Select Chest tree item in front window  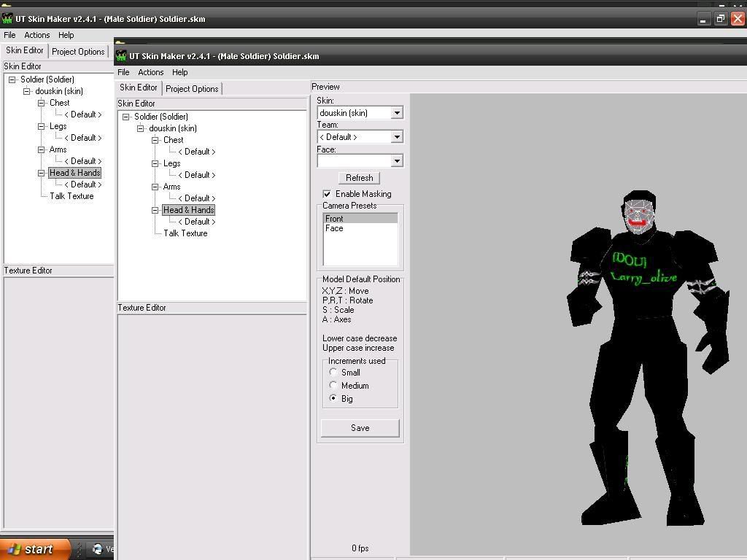pyautogui.click(x=173, y=140)
